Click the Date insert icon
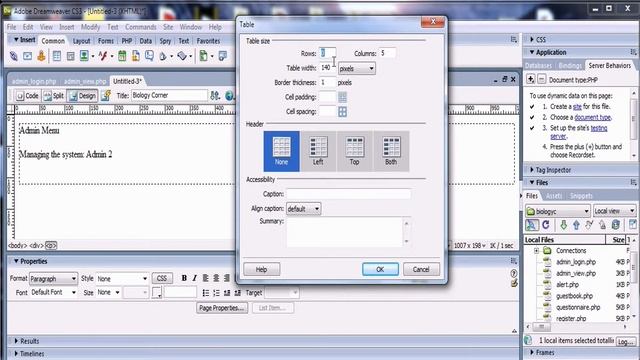The height and width of the screenshot is (360, 640). 122,56
